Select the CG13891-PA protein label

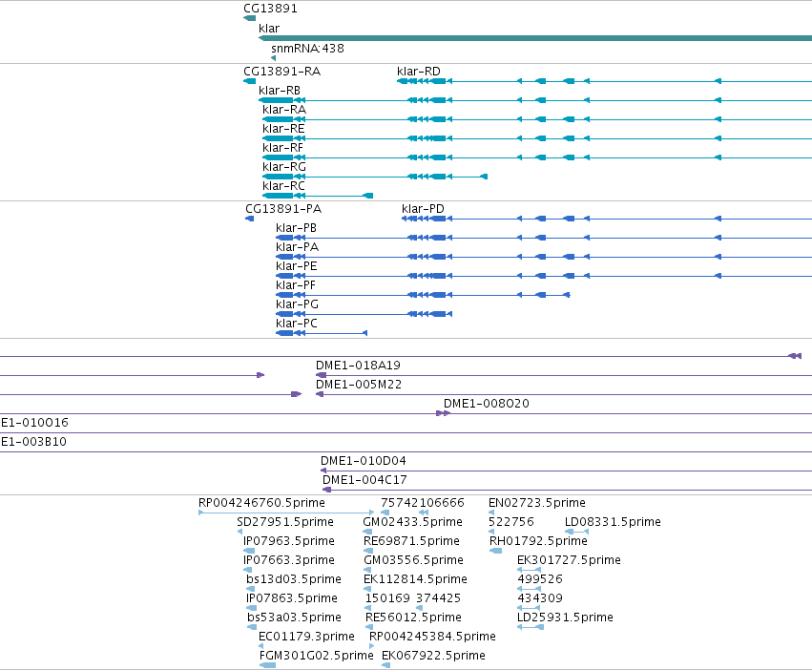(283, 209)
